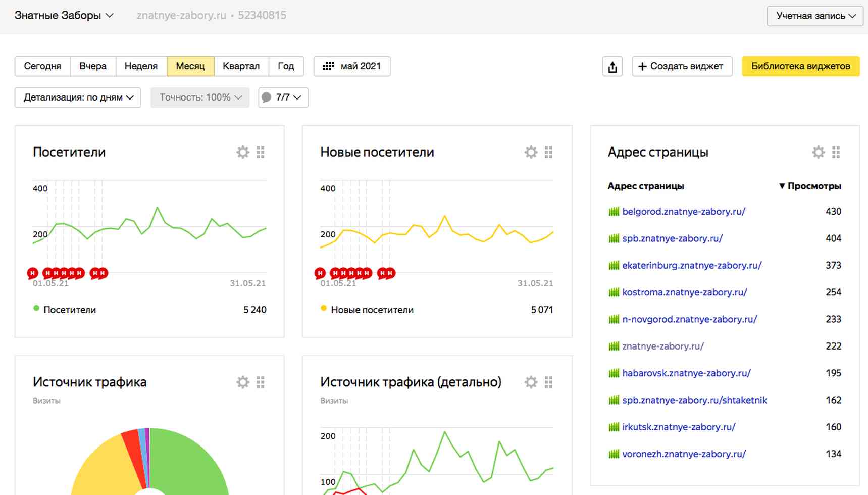Open the май 2021 date picker

point(352,66)
